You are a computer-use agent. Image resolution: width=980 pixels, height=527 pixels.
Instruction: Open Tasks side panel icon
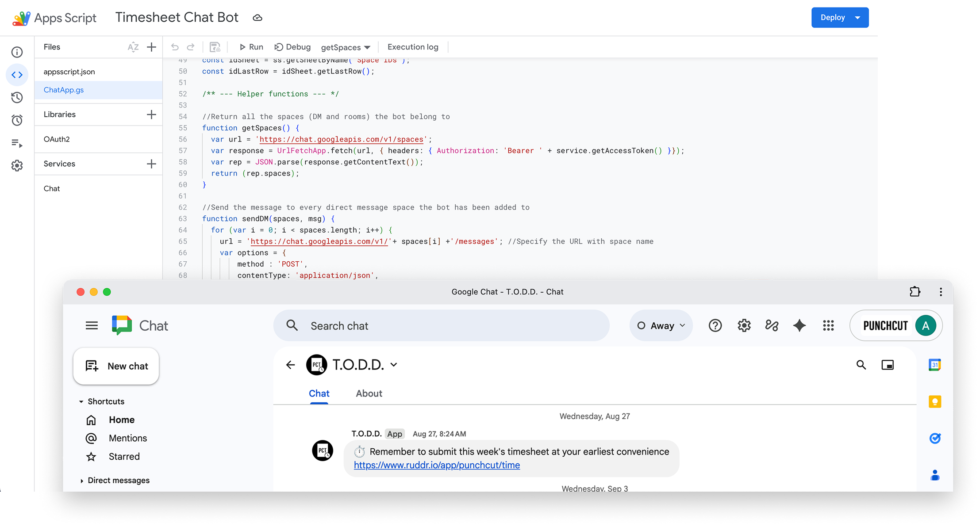click(x=934, y=438)
